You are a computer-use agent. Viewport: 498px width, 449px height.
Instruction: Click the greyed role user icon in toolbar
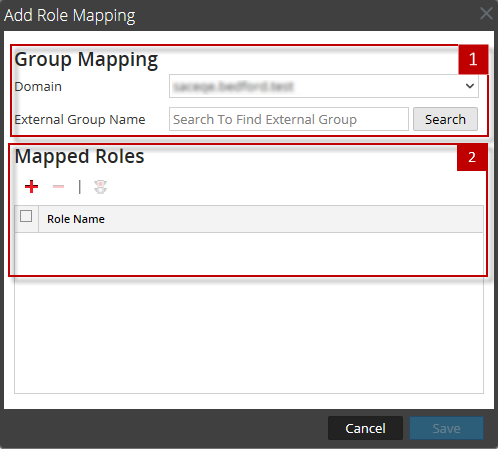pyautogui.click(x=100, y=187)
